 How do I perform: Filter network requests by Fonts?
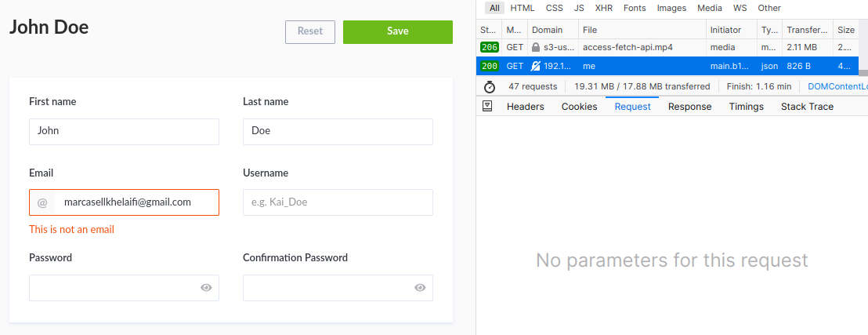point(635,8)
